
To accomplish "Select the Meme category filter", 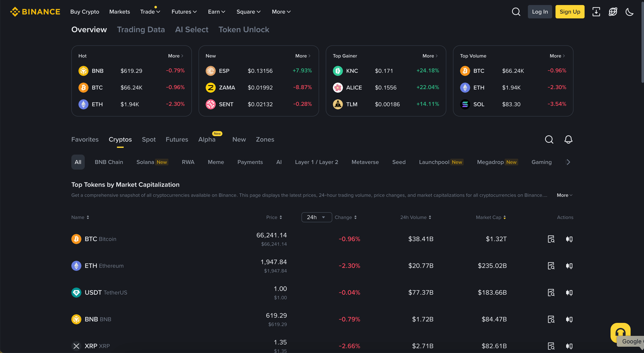I will tap(216, 162).
